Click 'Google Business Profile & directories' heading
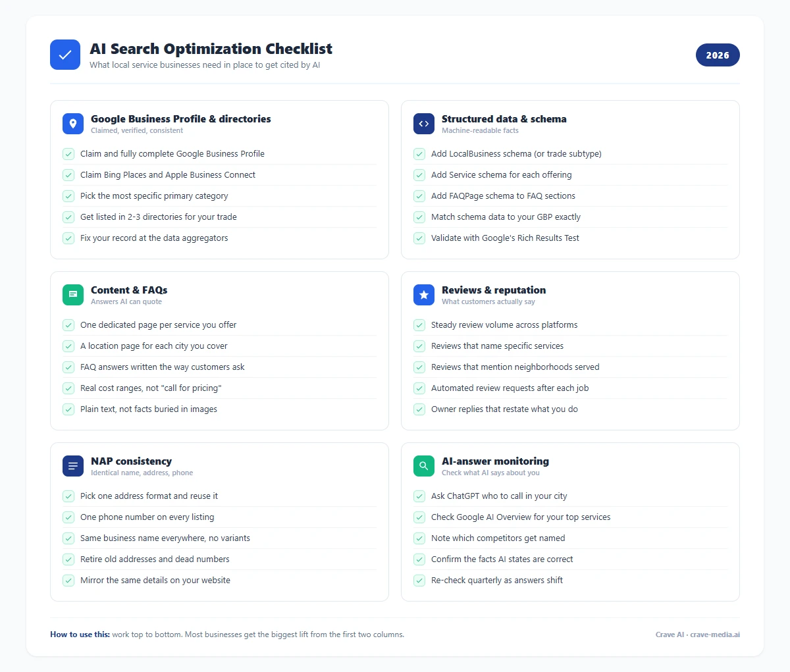Image resolution: width=790 pixels, height=672 pixels. coord(181,119)
